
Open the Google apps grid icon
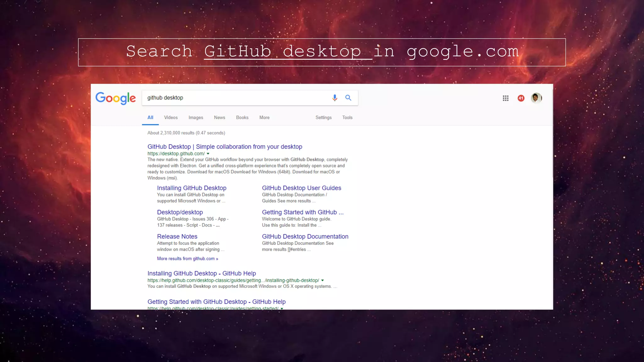click(x=505, y=98)
